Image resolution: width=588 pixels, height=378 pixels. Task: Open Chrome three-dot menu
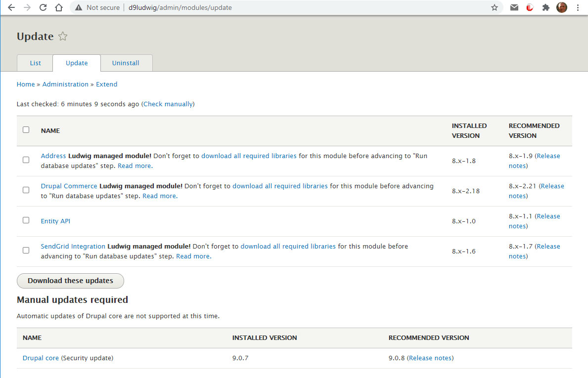coord(578,7)
